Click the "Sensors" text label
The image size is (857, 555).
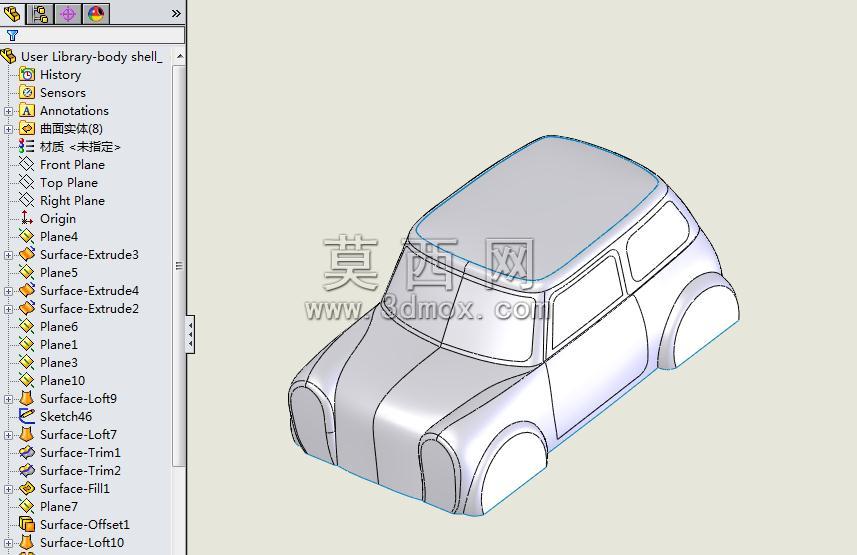pos(63,92)
